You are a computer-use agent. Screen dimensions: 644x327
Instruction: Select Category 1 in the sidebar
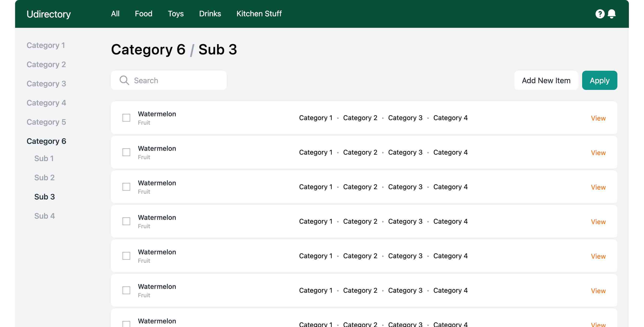coord(46,45)
